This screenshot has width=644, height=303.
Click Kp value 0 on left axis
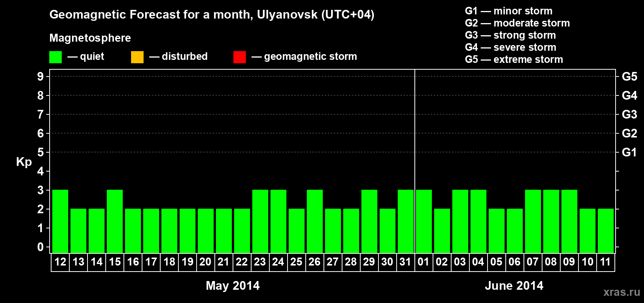click(41, 247)
